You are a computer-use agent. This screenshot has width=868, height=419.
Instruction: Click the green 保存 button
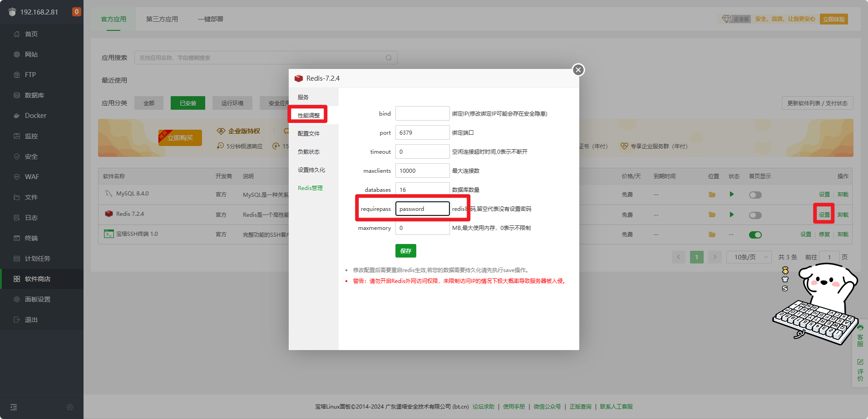click(406, 251)
